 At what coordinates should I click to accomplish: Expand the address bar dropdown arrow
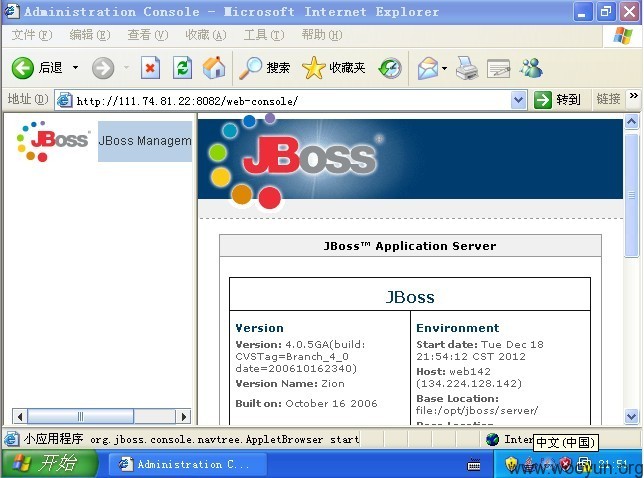pos(519,100)
